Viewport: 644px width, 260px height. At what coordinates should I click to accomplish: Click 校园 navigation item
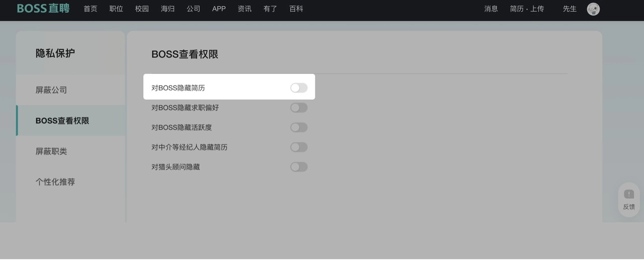pyautogui.click(x=142, y=9)
